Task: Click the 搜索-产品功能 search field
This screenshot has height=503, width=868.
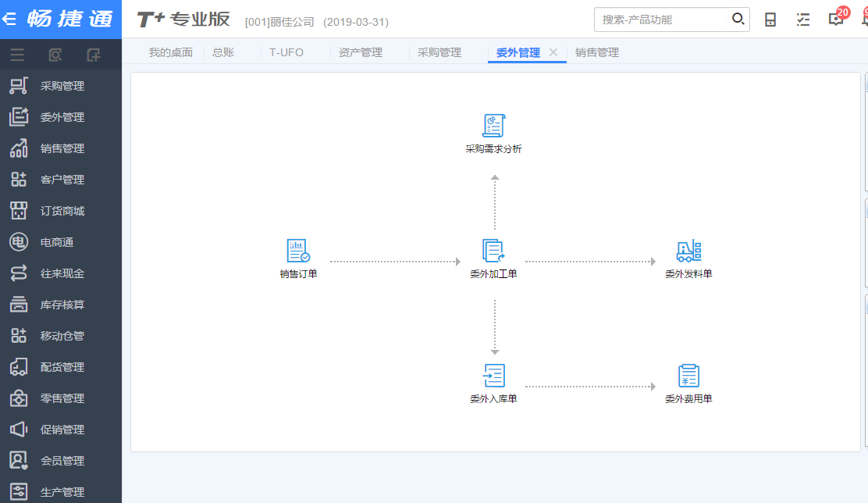Action: click(x=662, y=20)
